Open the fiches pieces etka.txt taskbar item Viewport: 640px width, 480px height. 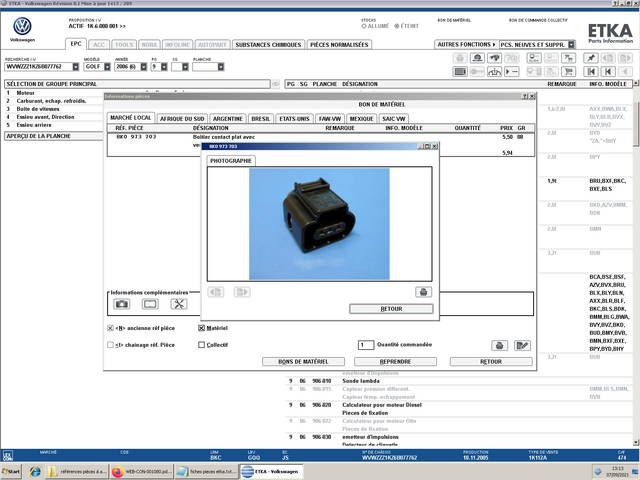click(x=207, y=471)
